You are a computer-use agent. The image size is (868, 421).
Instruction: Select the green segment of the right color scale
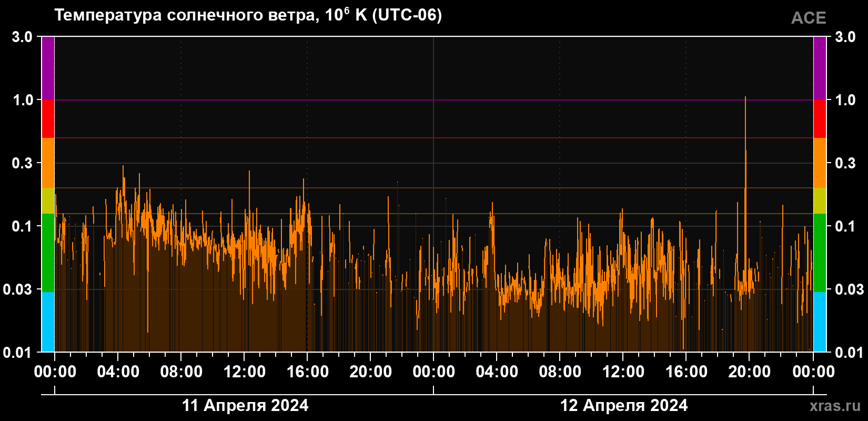click(x=820, y=253)
